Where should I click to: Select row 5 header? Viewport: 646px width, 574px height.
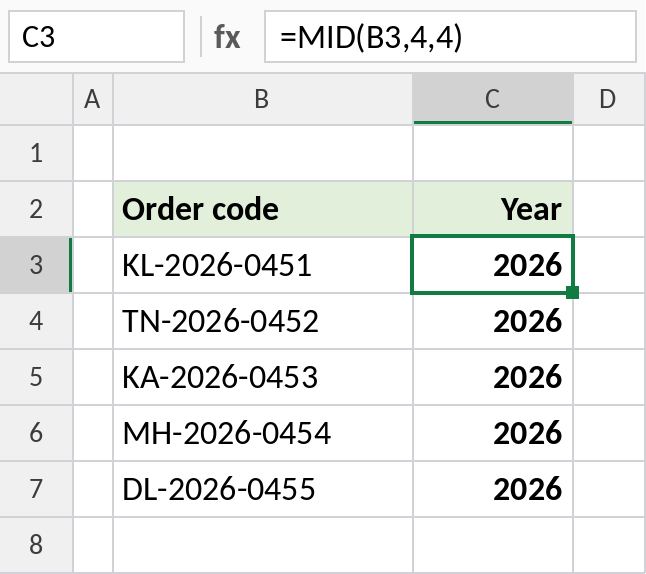36,377
